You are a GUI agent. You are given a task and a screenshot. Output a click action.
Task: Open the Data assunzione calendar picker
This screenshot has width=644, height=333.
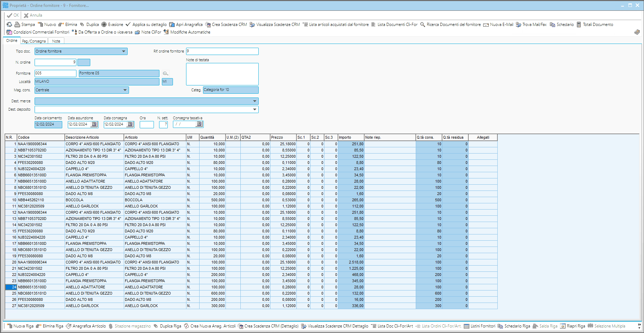coord(94,124)
